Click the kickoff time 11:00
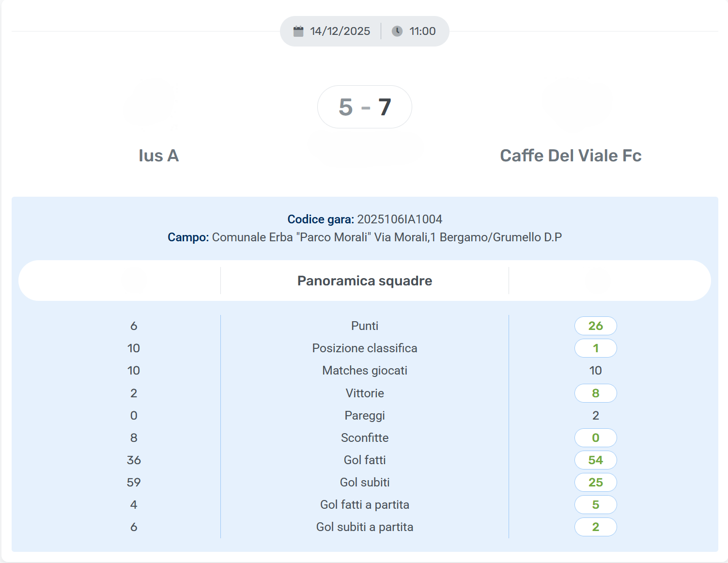Image resolution: width=728 pixels, height=563 pixels. point(422,31)
